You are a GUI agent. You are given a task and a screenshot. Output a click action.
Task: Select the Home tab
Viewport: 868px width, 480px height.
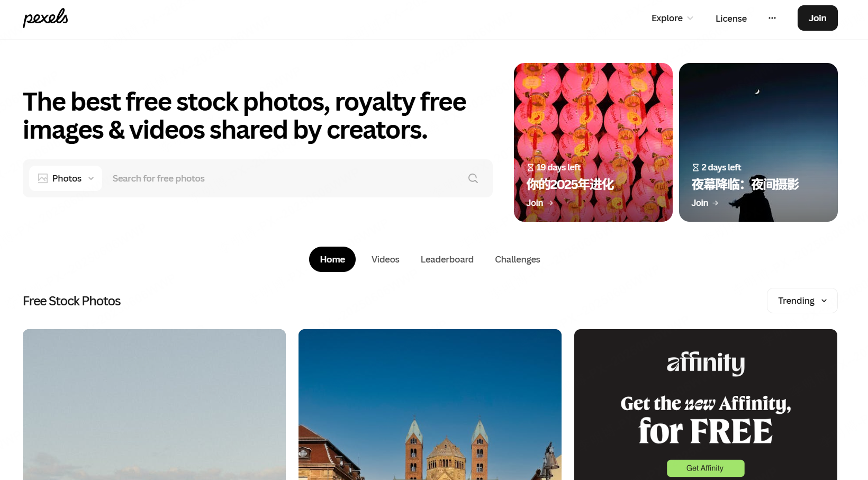click(x=332, y=259)
